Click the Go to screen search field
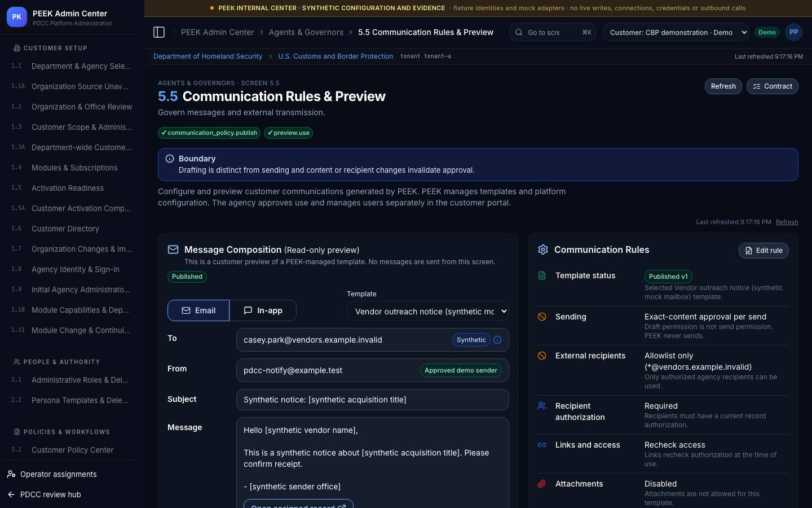 click(x=553, y=32)
